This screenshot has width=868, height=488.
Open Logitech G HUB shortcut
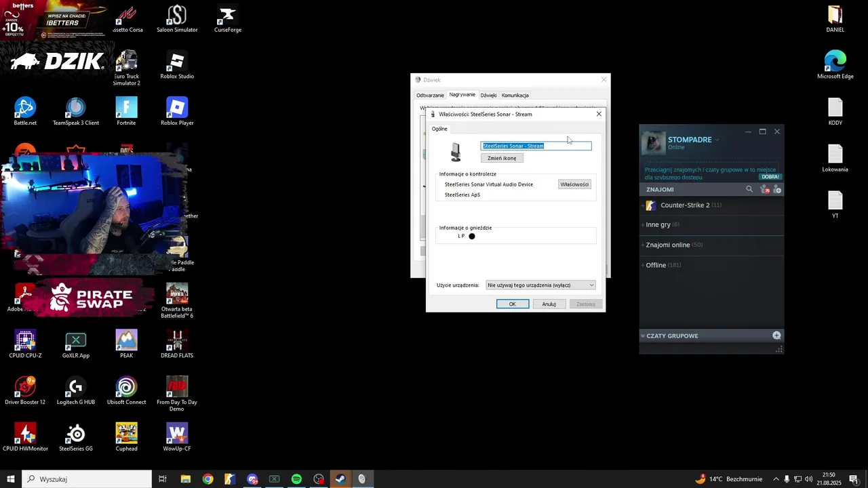76,390
